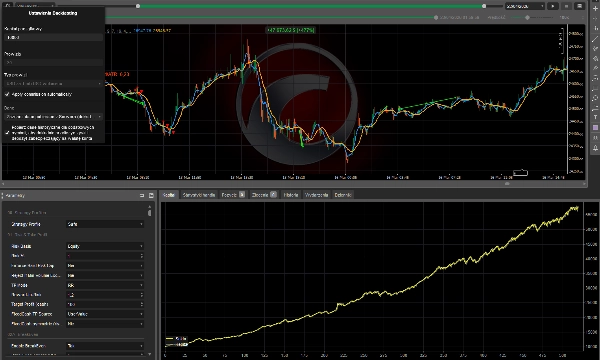Switch to the Statystyki handlu tab
Image resolution: width=600 pixels, height=360 pixels.
point(199,195)
